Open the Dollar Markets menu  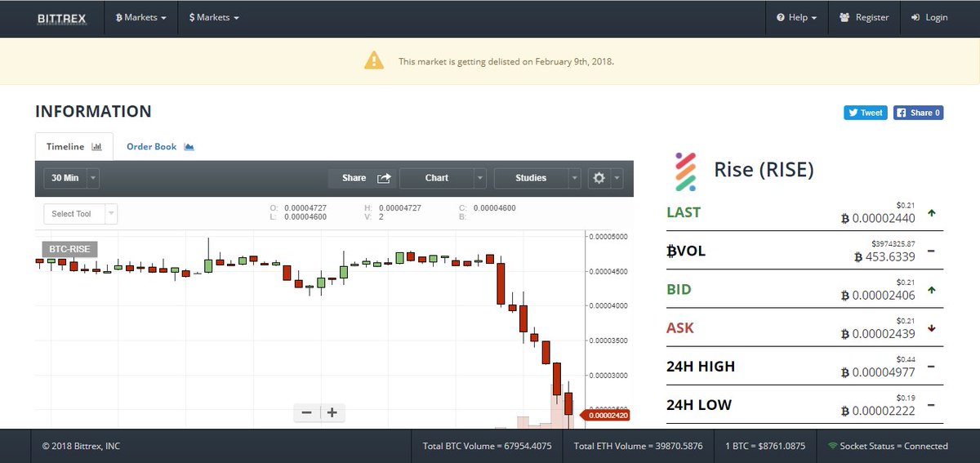(214, 17)
